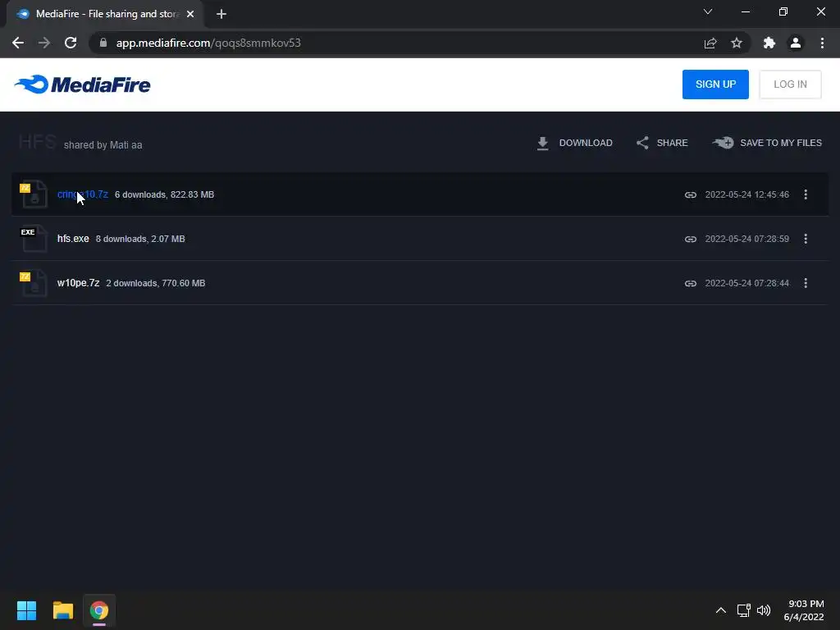Click the EXE file icon for hfs.exe
The image size is (840, 630).
(33, 239)
